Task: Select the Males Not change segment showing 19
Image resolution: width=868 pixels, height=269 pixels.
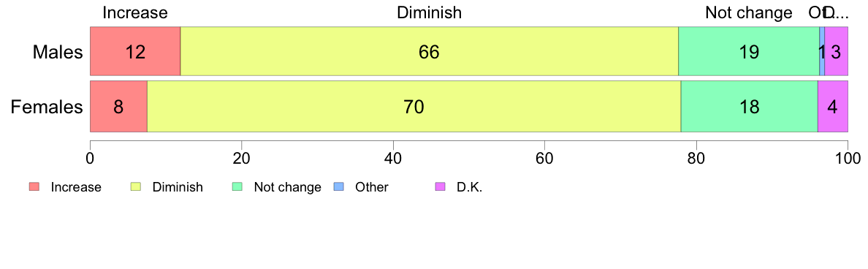Action: tap(749, 51)
